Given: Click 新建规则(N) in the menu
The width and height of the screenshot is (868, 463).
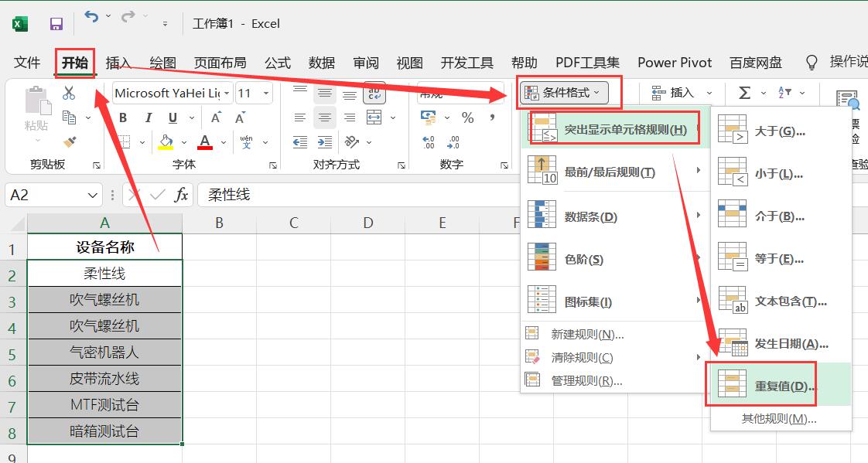Looking at the screenshot, I should (x=615, y=334).
